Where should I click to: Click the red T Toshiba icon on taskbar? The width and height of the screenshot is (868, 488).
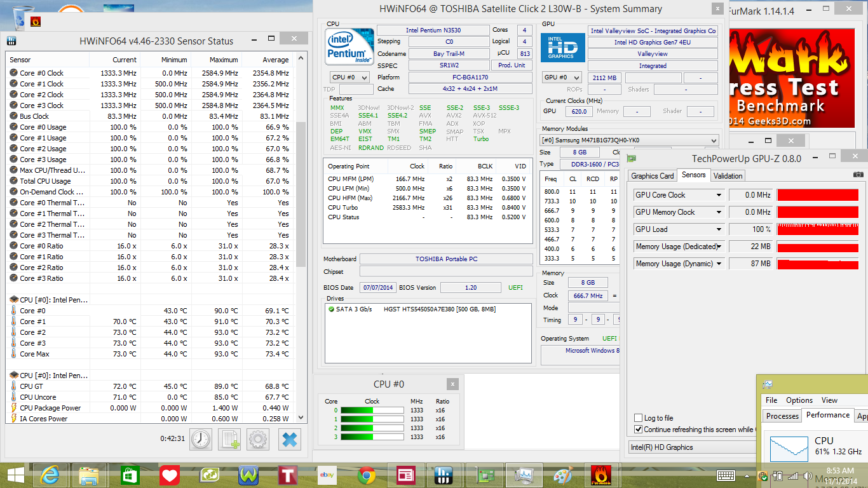[x=287, y=475]
